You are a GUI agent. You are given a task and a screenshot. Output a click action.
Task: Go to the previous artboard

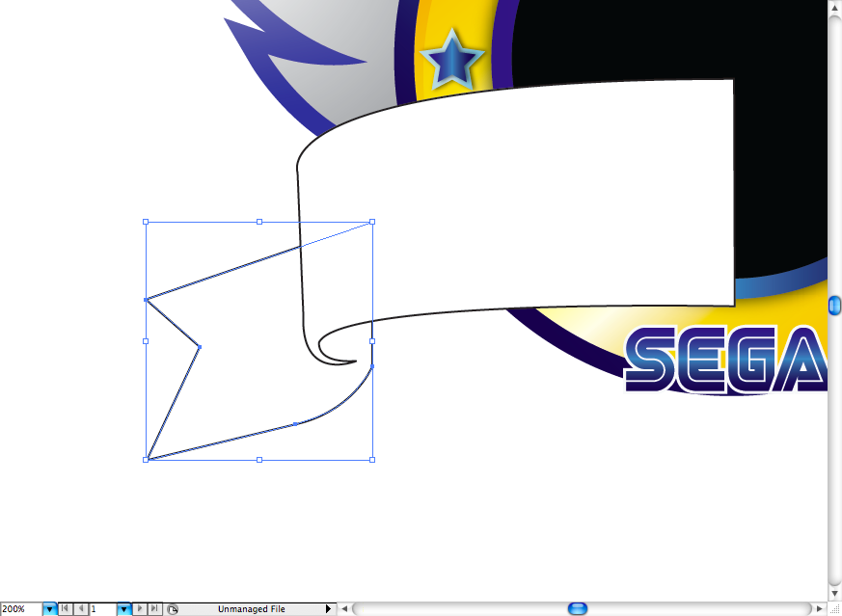click(81, 608)
